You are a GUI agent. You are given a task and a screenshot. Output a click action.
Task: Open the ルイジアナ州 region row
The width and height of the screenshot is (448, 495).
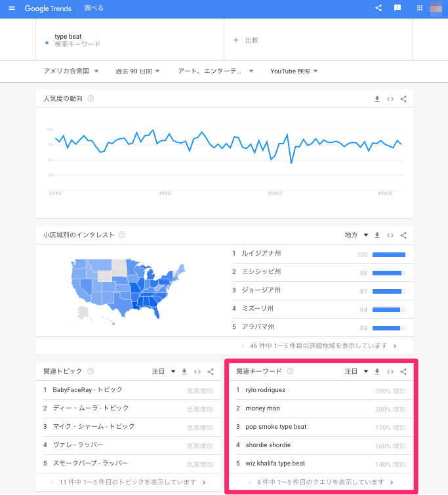261,254
